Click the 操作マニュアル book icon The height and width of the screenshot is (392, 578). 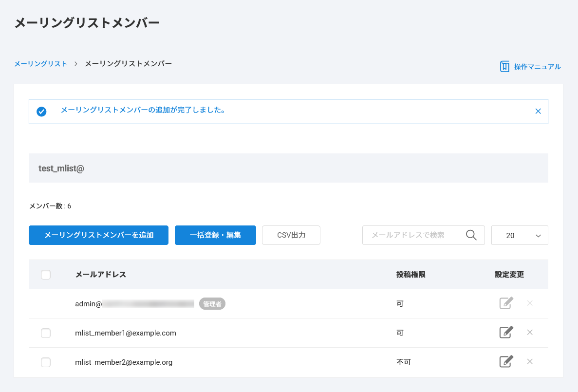pyautogui.click(x=504, y=67)
